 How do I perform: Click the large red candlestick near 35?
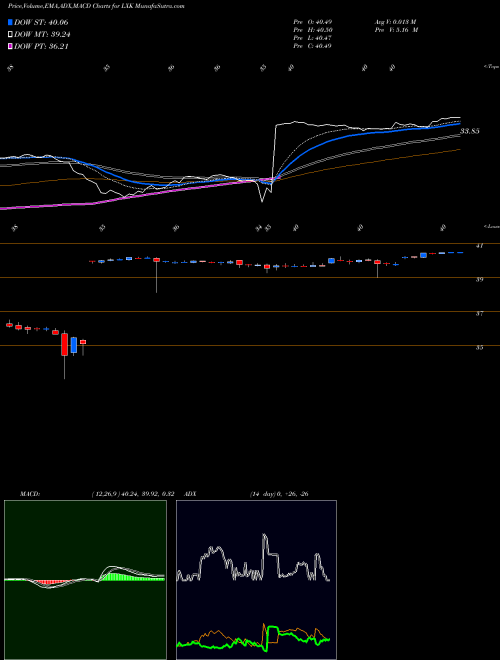click(x=64, y=344)
